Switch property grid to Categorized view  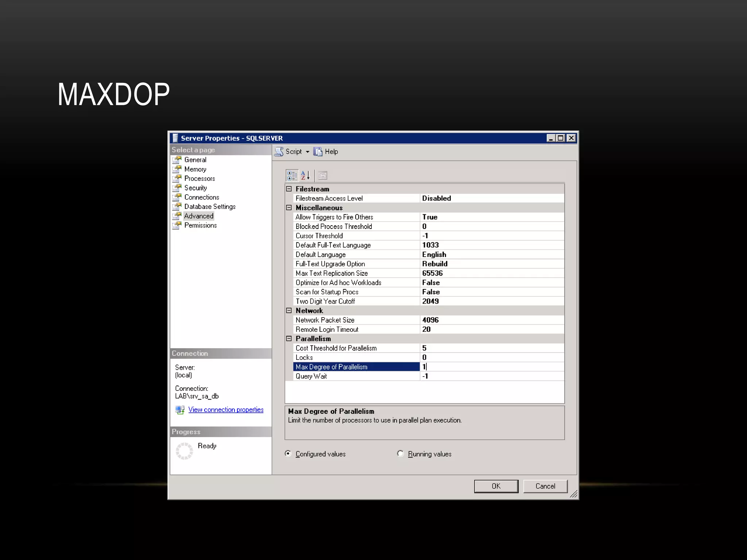(292, 176)
